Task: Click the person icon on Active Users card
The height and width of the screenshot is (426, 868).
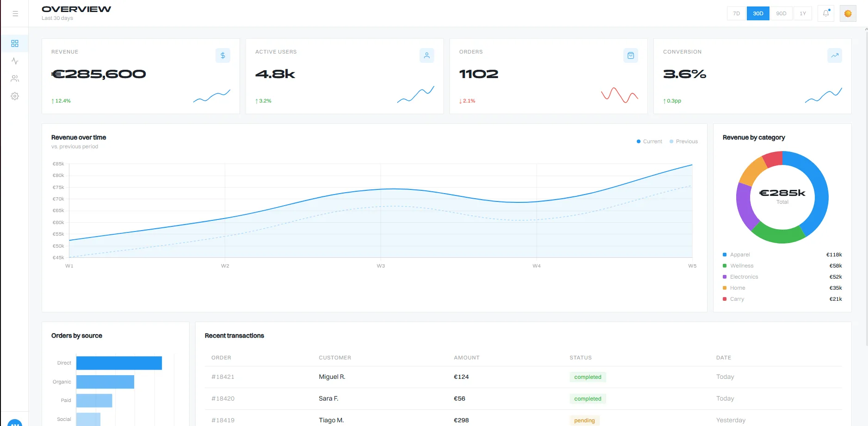Action: (427, 55)
